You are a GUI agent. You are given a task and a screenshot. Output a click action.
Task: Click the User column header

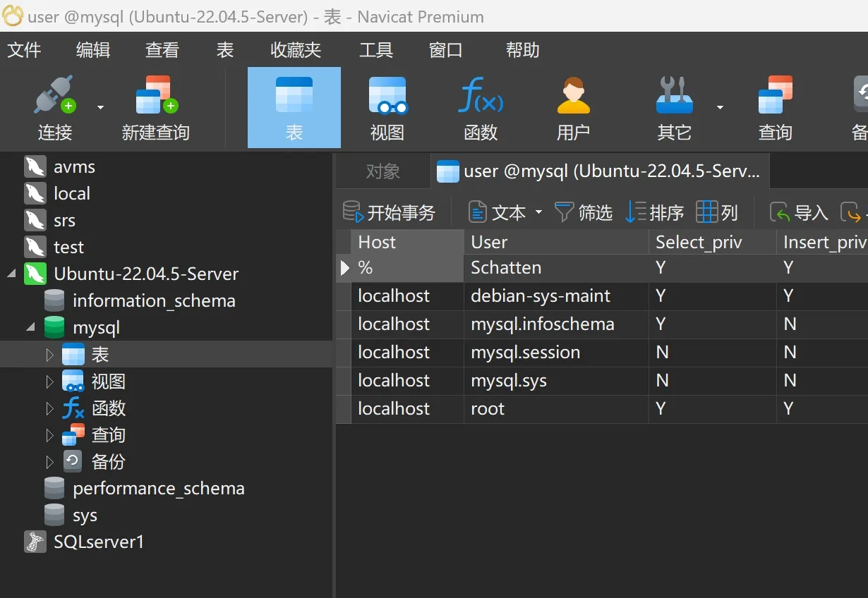click(x=555, y=242)
